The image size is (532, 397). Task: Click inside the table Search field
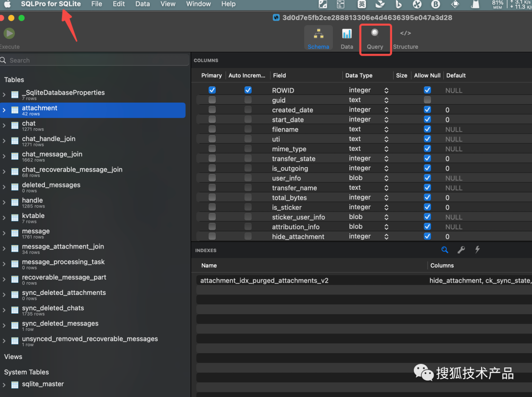[x=95, y=60]
